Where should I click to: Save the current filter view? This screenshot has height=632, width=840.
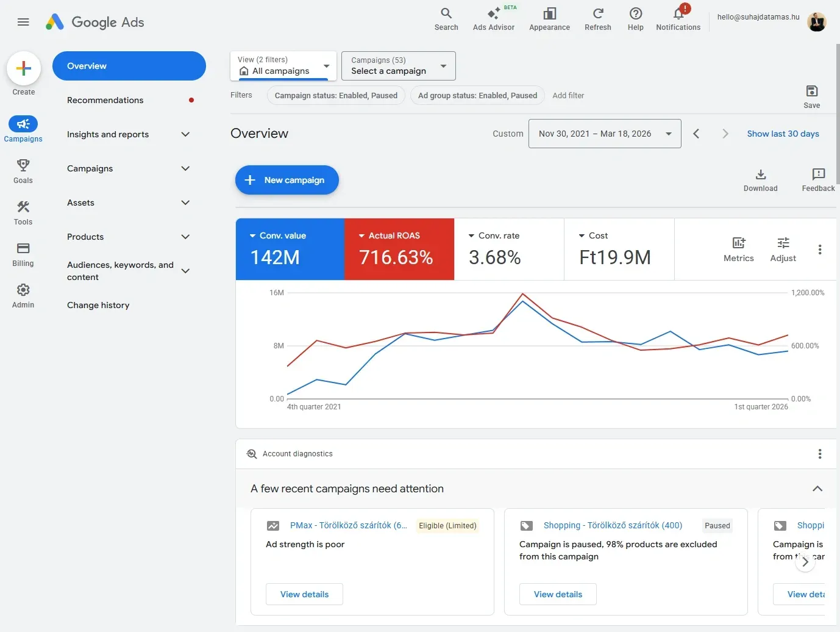[812, 96]
